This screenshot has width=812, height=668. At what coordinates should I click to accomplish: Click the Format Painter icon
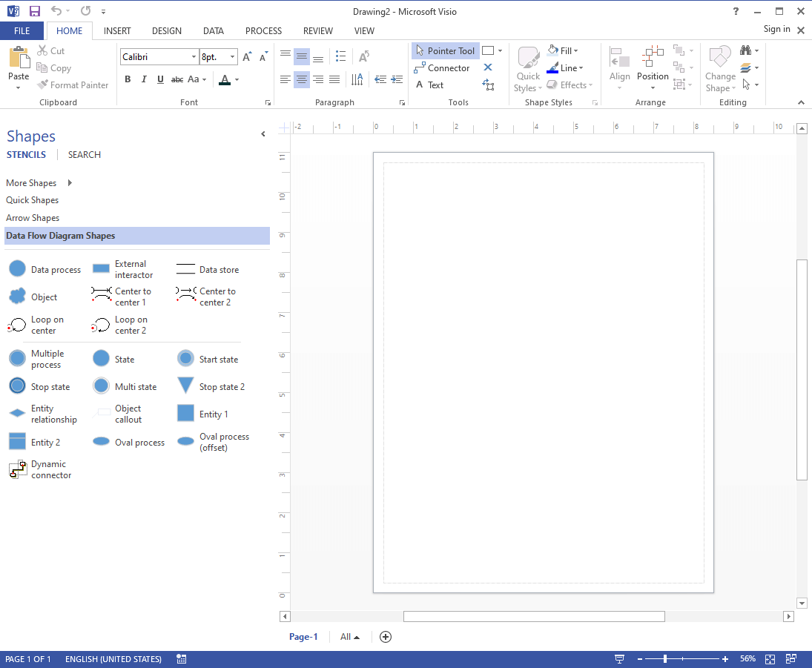tap(41, 85)
